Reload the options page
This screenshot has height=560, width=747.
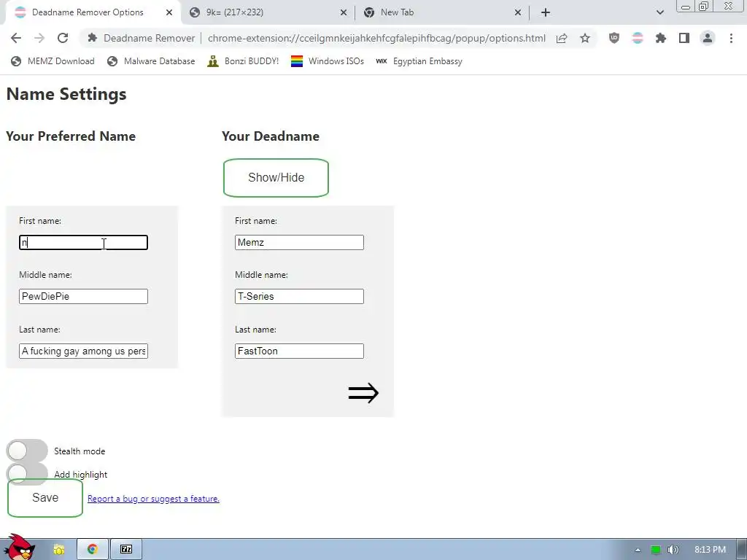[x=63, y=38]
